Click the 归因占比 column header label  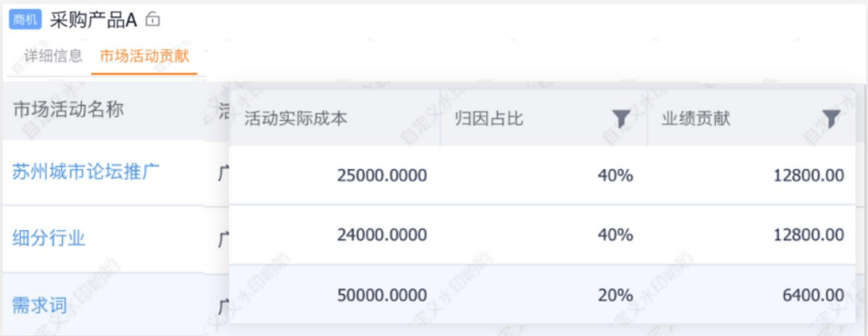point(489,119)
